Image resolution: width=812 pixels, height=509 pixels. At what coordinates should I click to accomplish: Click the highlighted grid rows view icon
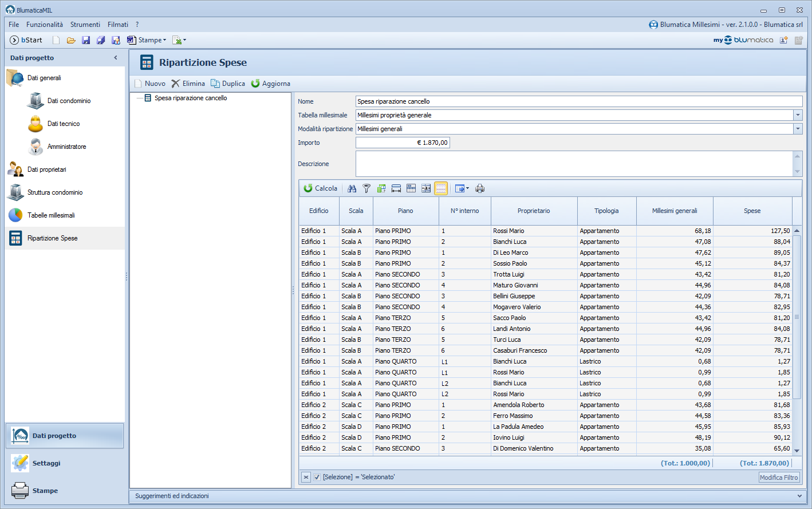pyautogui.click(x=441, y=188)
